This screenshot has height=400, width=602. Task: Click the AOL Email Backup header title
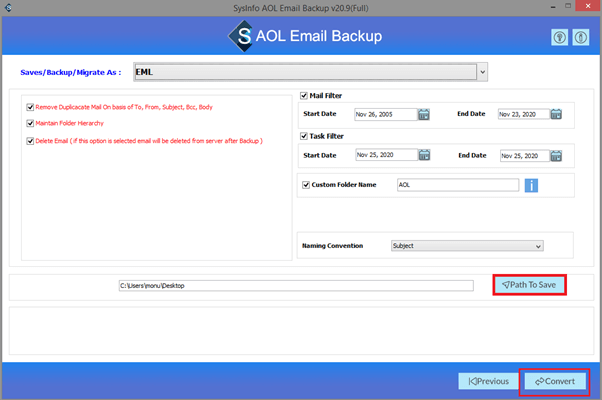(x=319, y=36)
